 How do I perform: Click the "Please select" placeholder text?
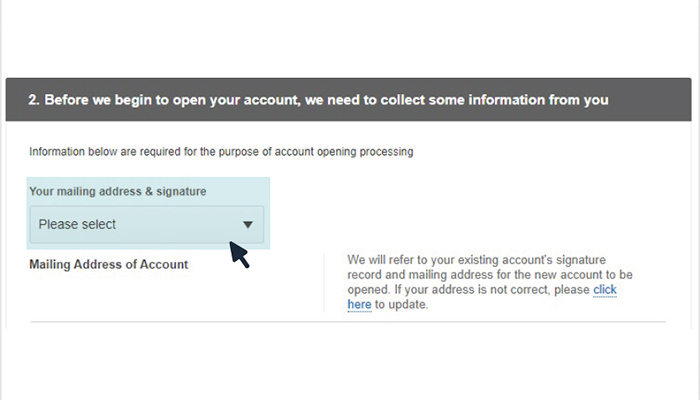(x=77, y=224)
